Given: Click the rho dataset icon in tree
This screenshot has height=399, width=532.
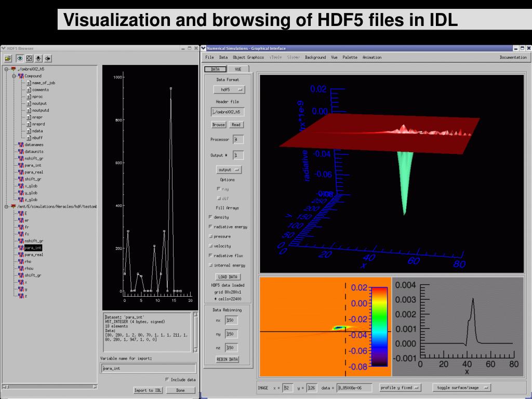Looking at the screenshot, I should (x=21, y=261).
